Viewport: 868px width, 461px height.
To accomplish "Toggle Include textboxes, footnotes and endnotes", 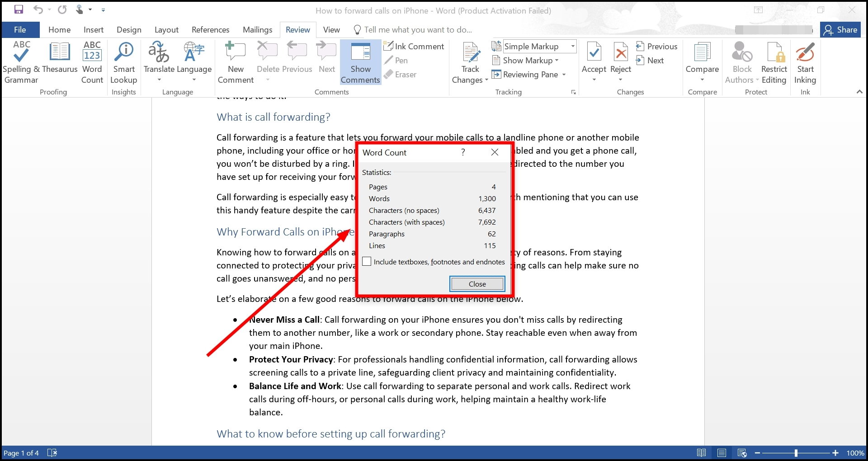I will click(x=367, y=261).
